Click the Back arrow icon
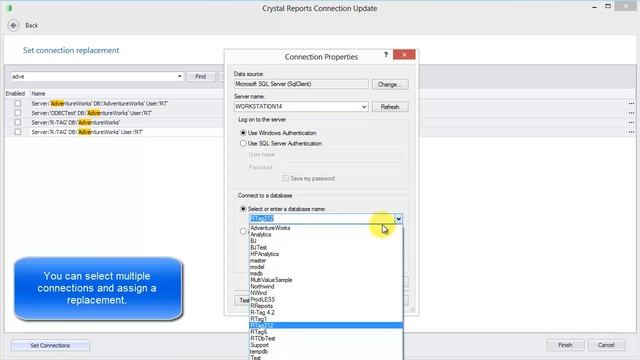Viewport: 640px width, 360px height. click(x=13, y=25)
